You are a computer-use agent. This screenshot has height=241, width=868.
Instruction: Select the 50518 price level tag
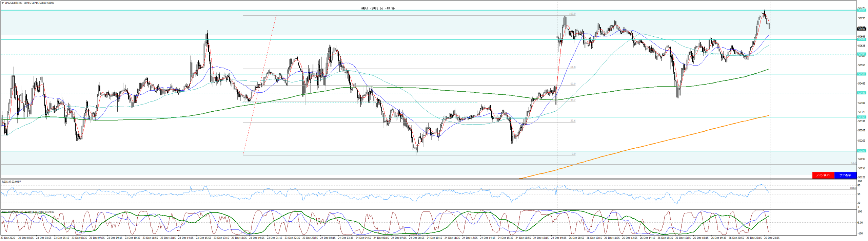pos(862,74)
